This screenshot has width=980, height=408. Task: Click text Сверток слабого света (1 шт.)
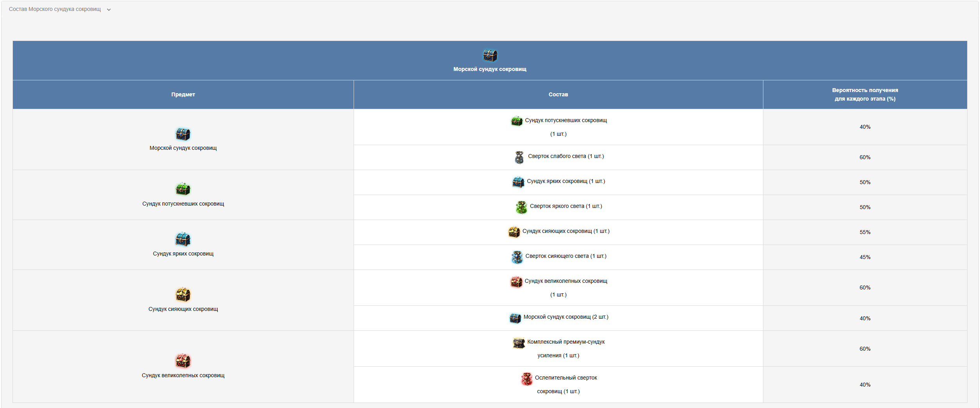(x=566, y=156)
